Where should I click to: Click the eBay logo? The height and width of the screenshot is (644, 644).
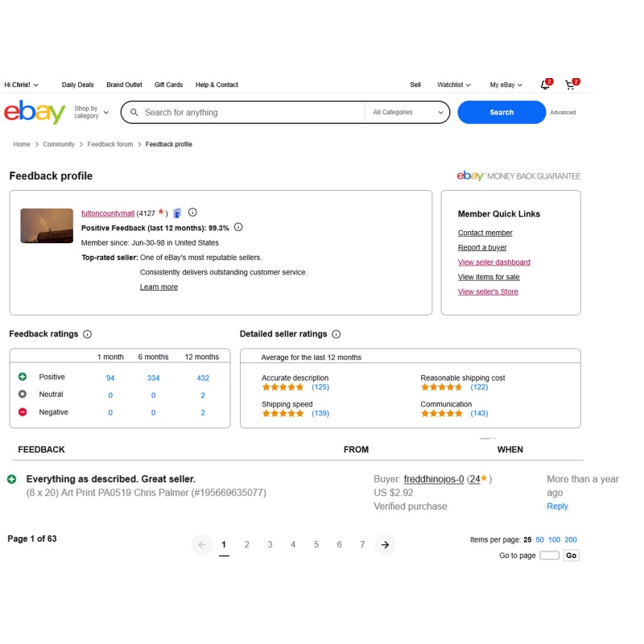tap(35, 112)
